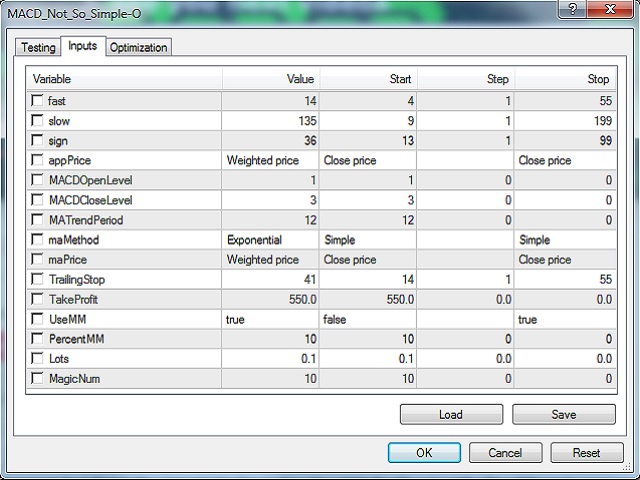Tick the slow optimization checkbox
This screenshot has height=480, width=640.
tap(38, 121)
